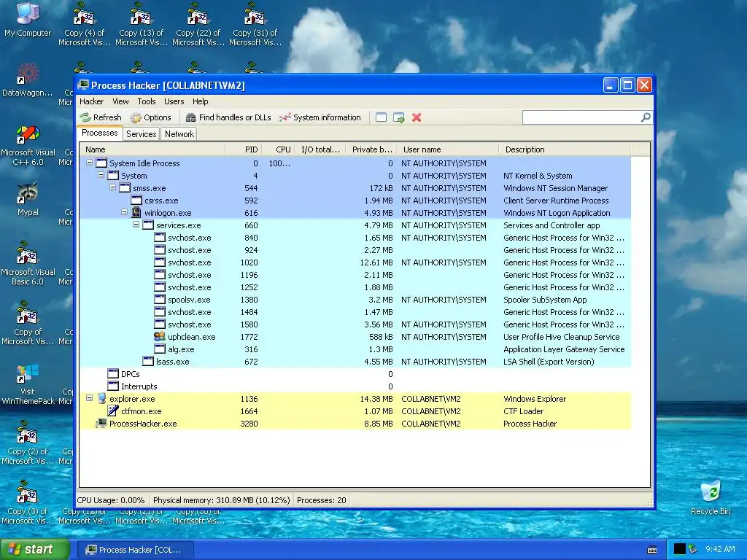The image size is (747, 560).
Task: Select the csrss.exe process row
Action: 355,201
